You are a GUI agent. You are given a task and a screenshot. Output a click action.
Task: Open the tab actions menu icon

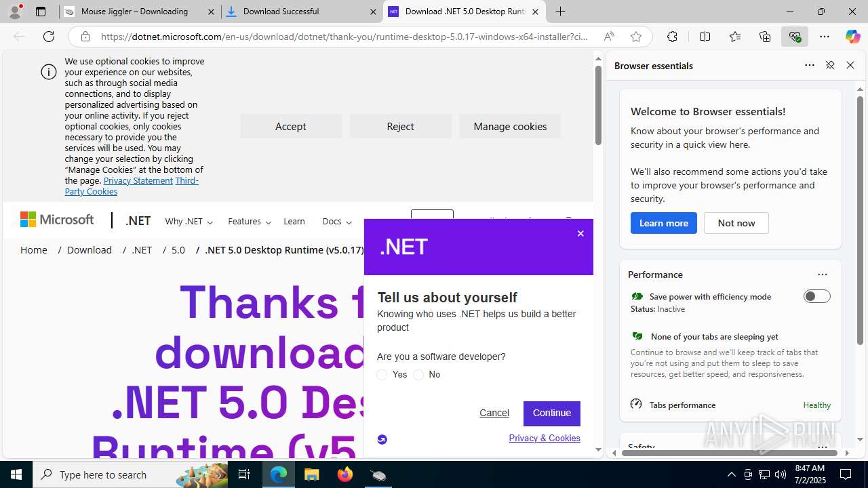41,12
